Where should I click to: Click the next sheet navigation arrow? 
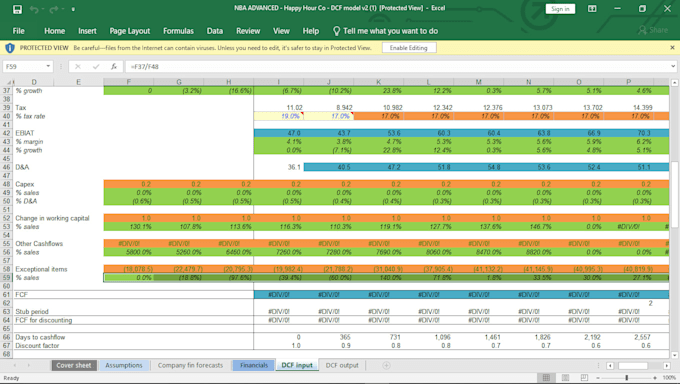tap(29, 365)
